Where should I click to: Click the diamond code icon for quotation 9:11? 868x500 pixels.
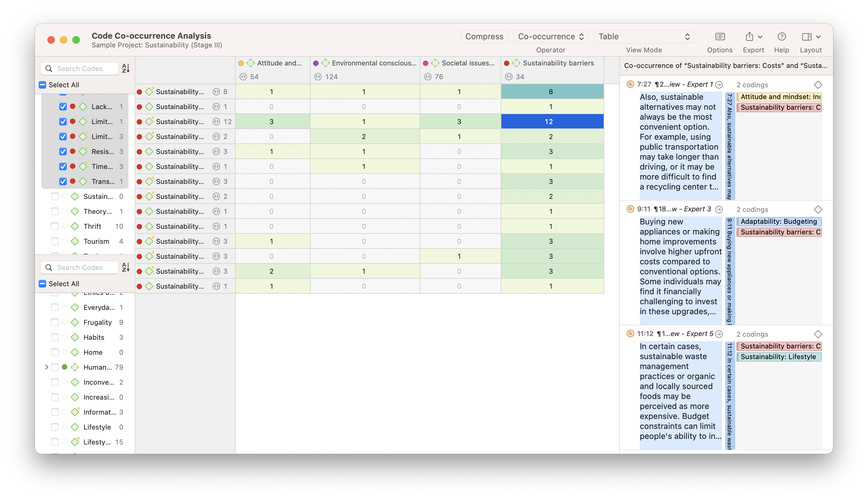tap(818, 209)
